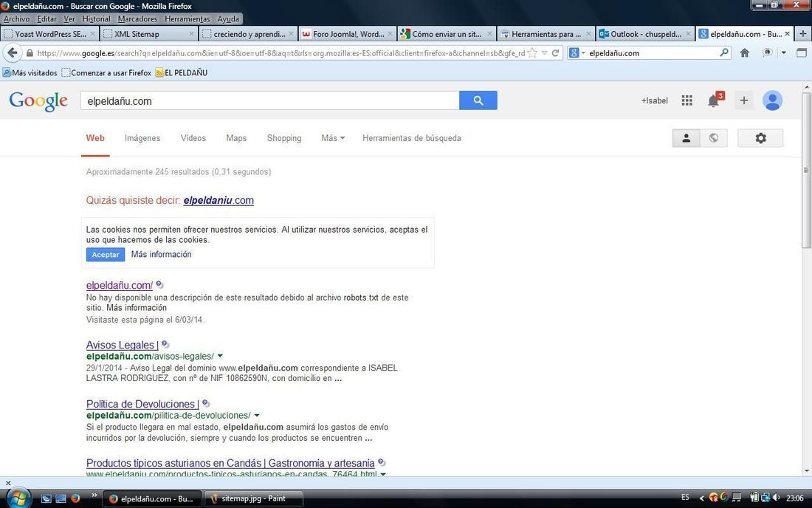The width and height of the screenshot is (812, 508).
Task: Open the Marcadores menu
Action: pyautogui.click(x=137, y=18)
